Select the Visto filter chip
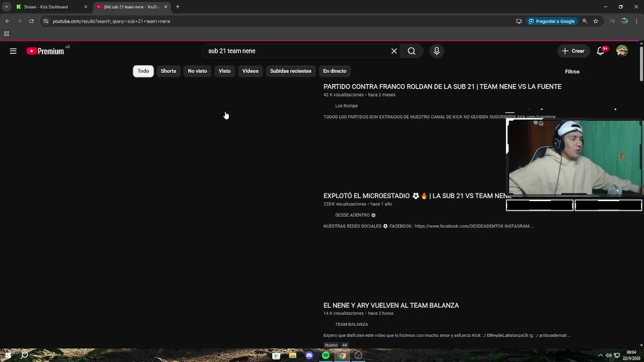The width and height of the screenshot is (644, 362). point(224,71)
